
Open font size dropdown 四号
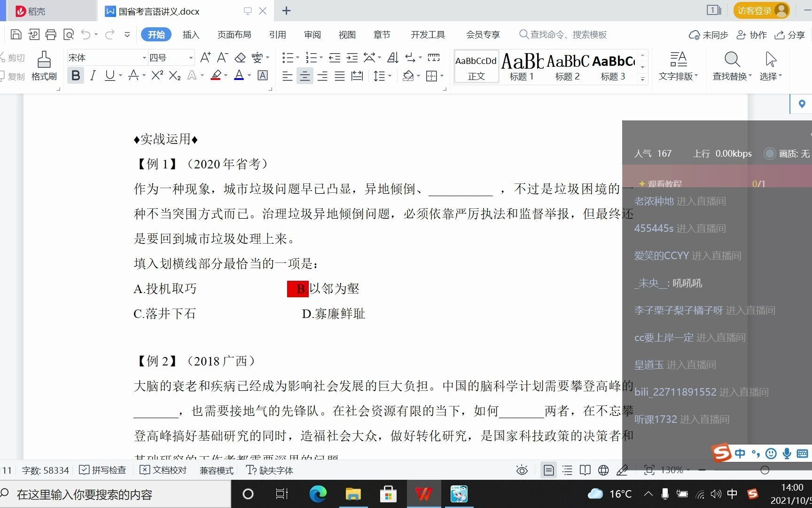191,57
